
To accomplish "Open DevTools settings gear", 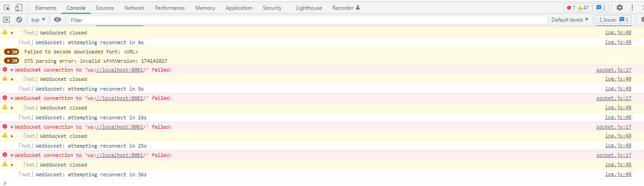I will click(x=619, y=8).
